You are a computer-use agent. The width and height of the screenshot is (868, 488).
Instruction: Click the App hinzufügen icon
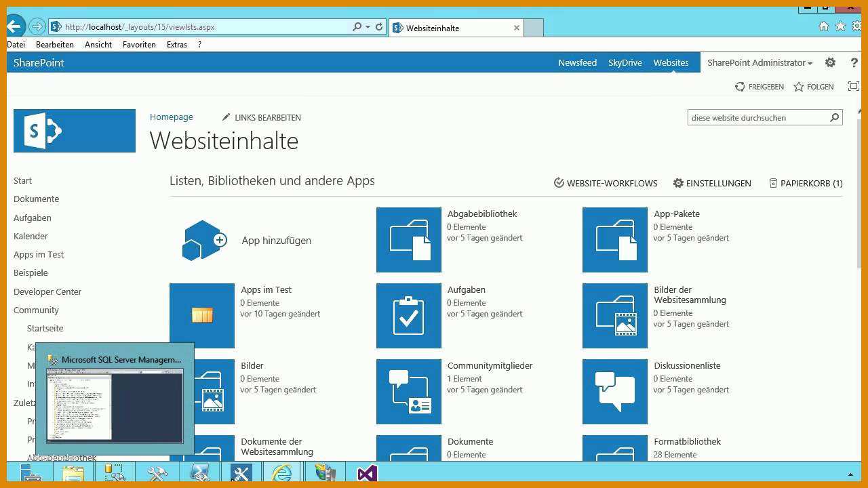pos(204,241)
